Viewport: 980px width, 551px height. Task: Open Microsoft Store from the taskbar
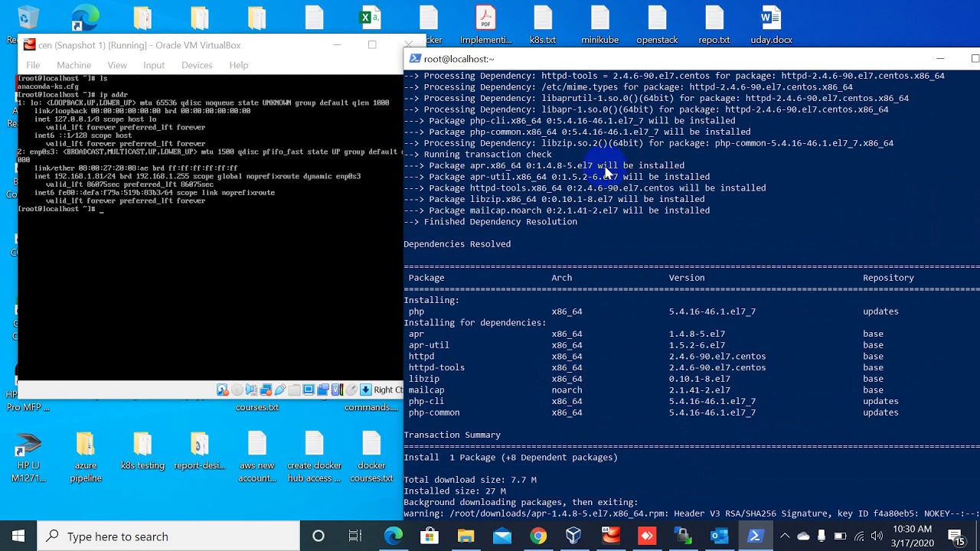[430, 536]
